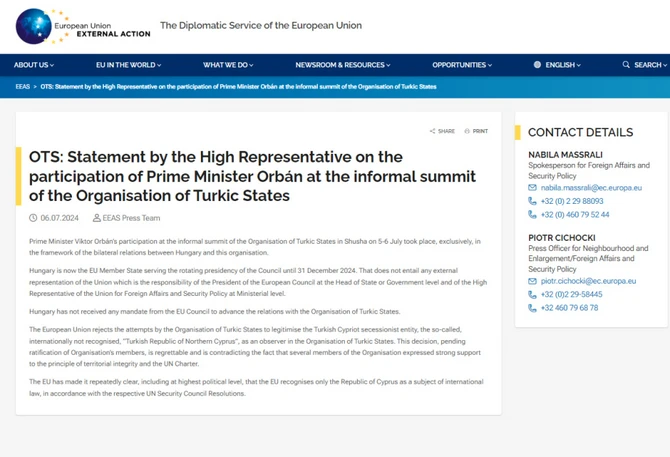Screen dimensions: 670x457
Task: Click the Contact Details heading
Action: coord(580,132)
